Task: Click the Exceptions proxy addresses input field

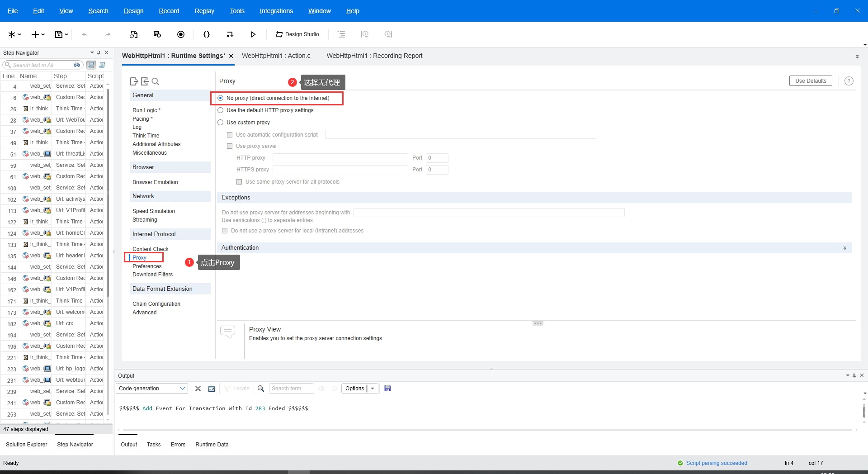Action: (x=489, y=213)
